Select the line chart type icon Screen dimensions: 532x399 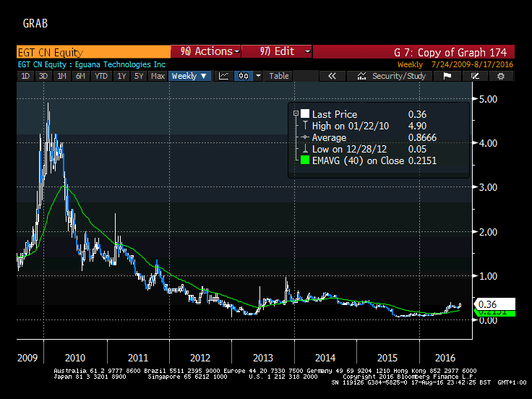223,76
